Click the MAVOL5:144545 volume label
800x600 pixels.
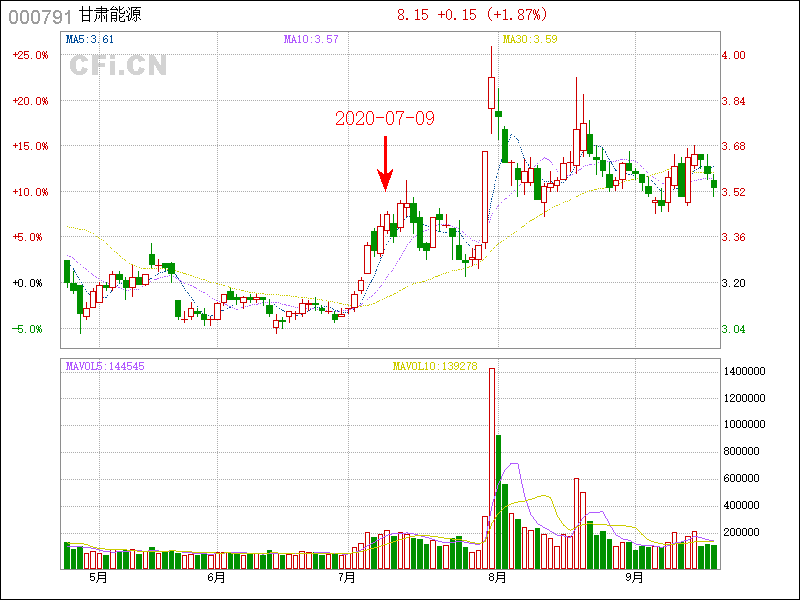(x=105, y=367)
